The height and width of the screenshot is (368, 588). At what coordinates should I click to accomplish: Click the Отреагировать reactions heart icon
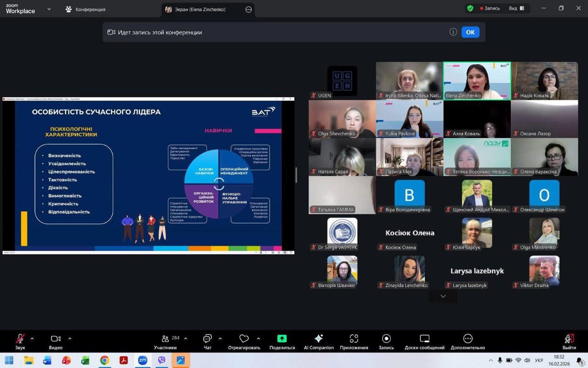click(244, 339)
